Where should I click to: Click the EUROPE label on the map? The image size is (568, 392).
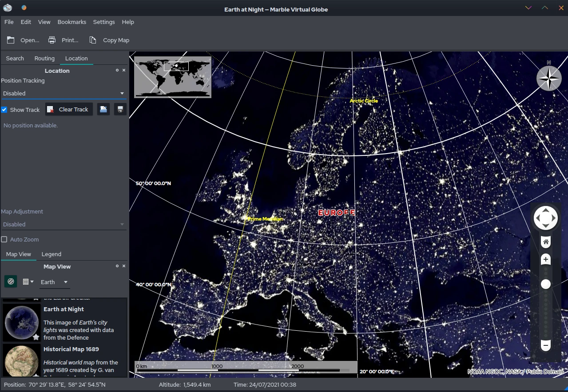pos(336,213)
